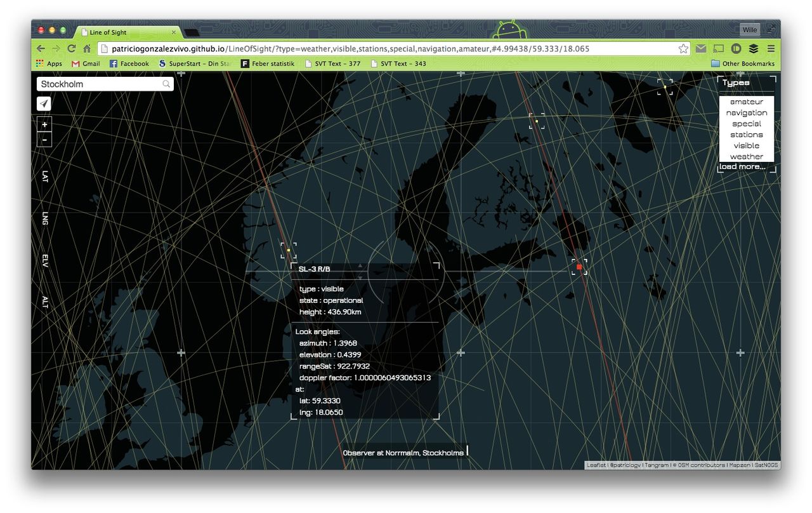
Task: Zoom in the map with plus button
Action: pos(44,125)
